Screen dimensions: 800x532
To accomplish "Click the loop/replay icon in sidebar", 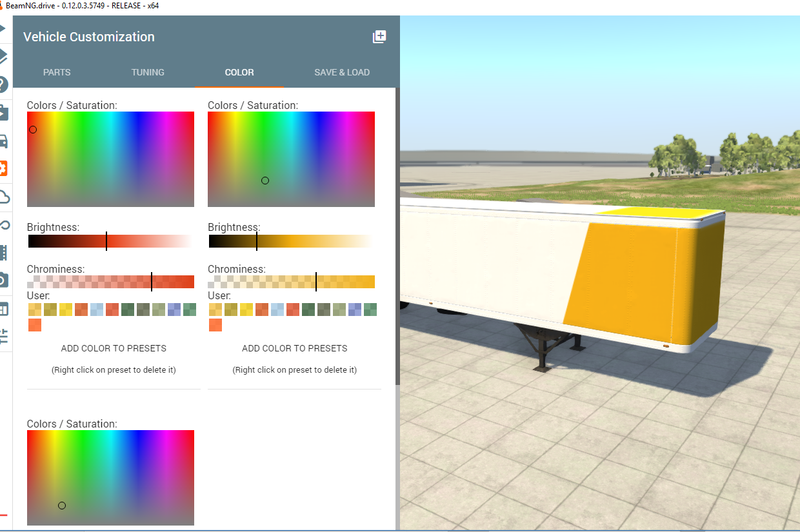I will [4, 225].
